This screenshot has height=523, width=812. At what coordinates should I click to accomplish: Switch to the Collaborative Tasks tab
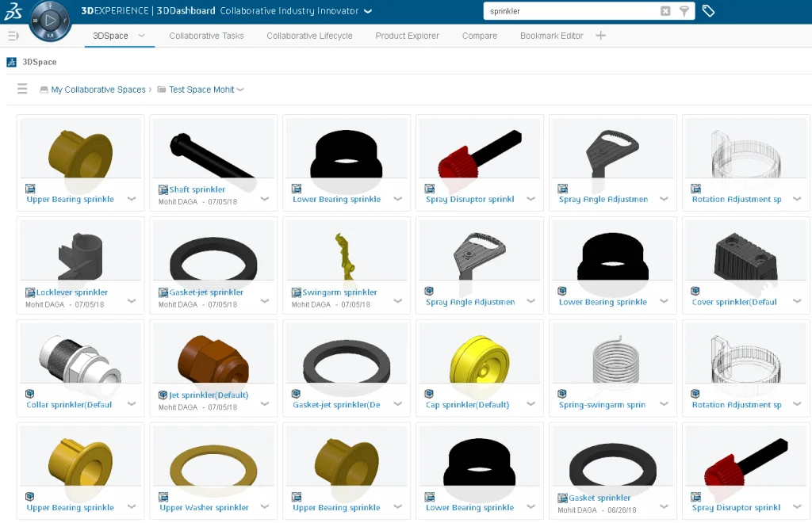[205, 36]
